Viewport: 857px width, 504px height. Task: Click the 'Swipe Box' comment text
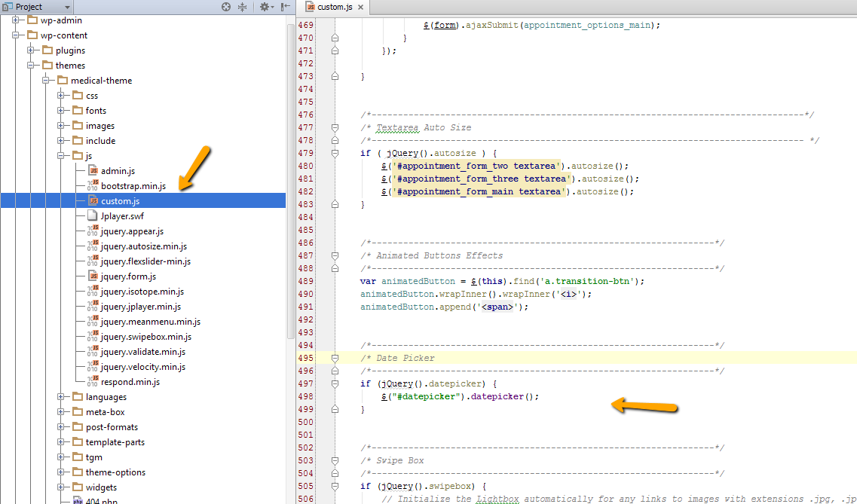400,460
